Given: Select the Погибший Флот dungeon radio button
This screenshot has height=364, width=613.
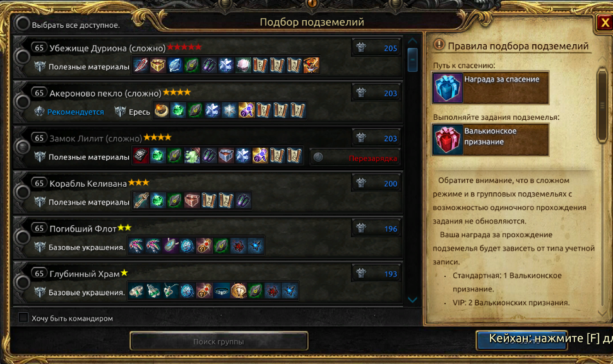Looking at the screenshot, I should [22, 237].
